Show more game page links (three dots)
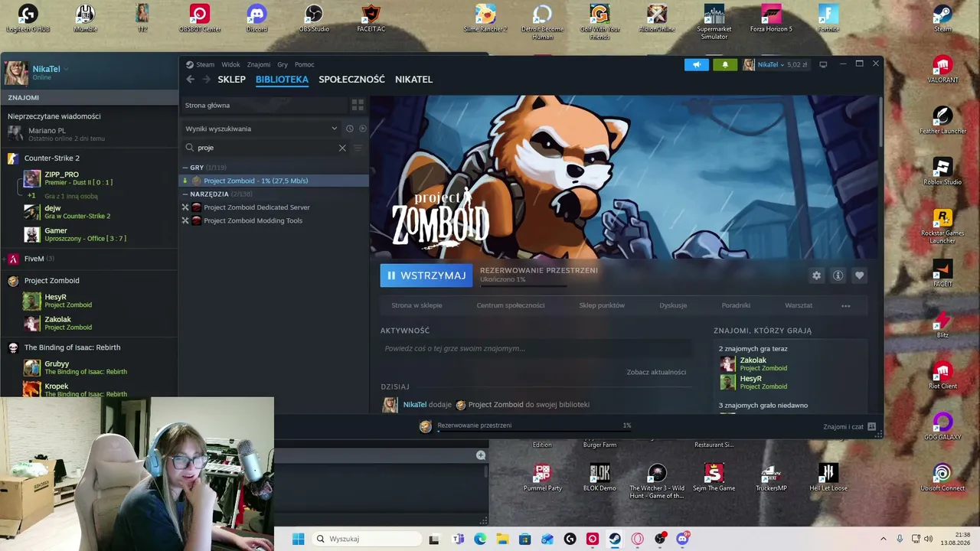This screenshot has width=980, height=551. pos(845,305)
